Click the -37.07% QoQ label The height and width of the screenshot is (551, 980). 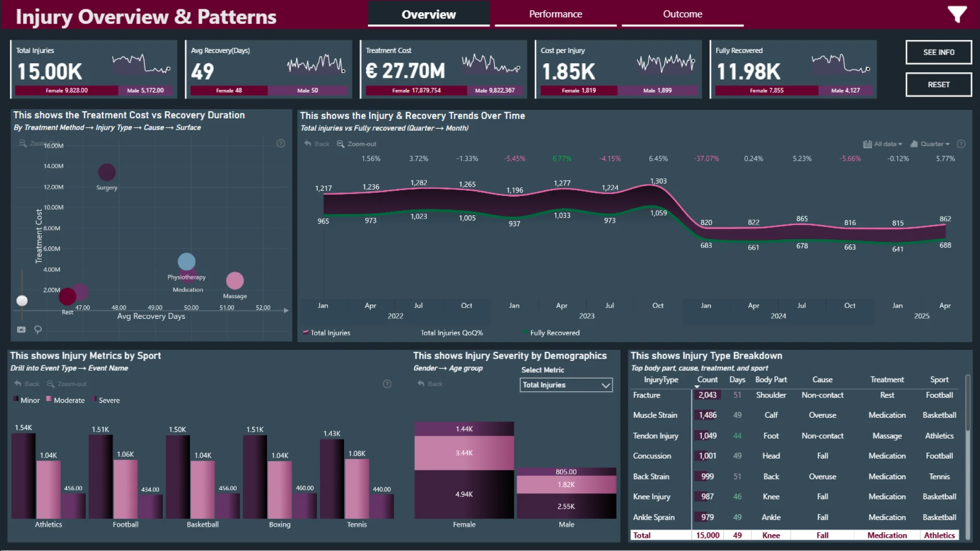tap(706, 159)
